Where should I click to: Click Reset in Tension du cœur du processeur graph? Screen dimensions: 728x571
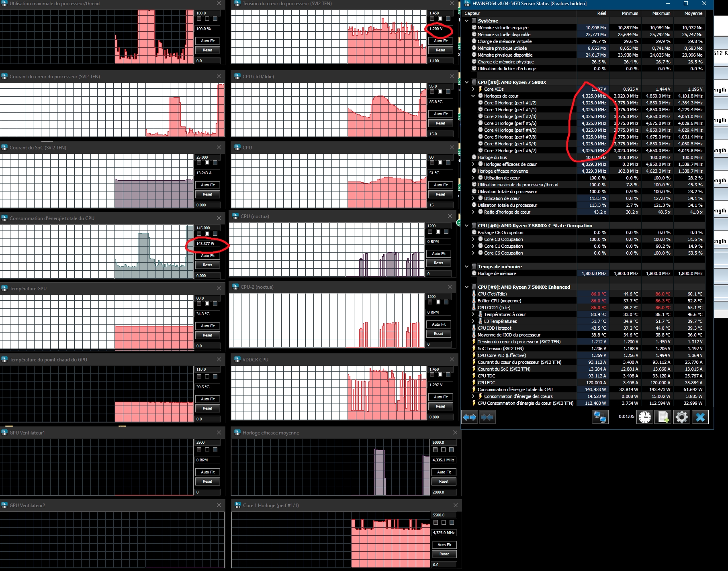pyautogui.click(x=441, y=50)
